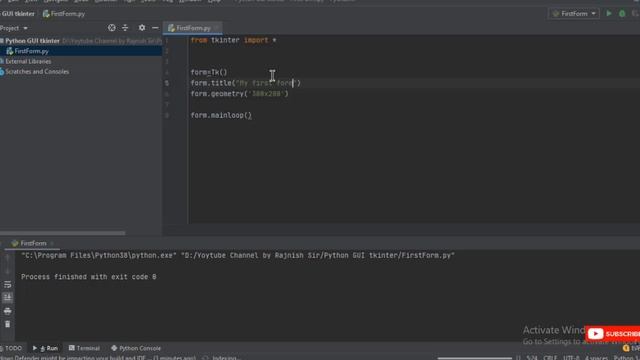Hide the Project panel with minus icon
The image size is (640, 360).
[155, 28]
